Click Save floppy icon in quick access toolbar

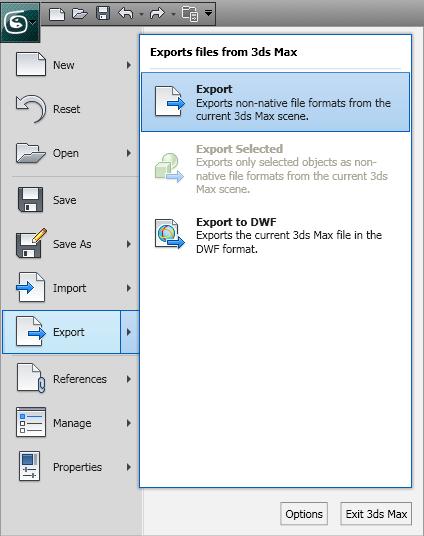click(x=103, y=14)
